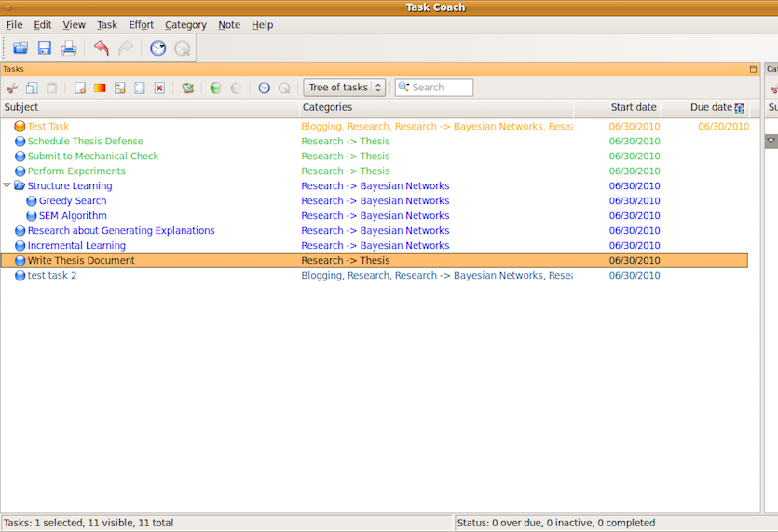Save the task file with floppy icon
778x532 pixels.
click(x=44, y=48)
